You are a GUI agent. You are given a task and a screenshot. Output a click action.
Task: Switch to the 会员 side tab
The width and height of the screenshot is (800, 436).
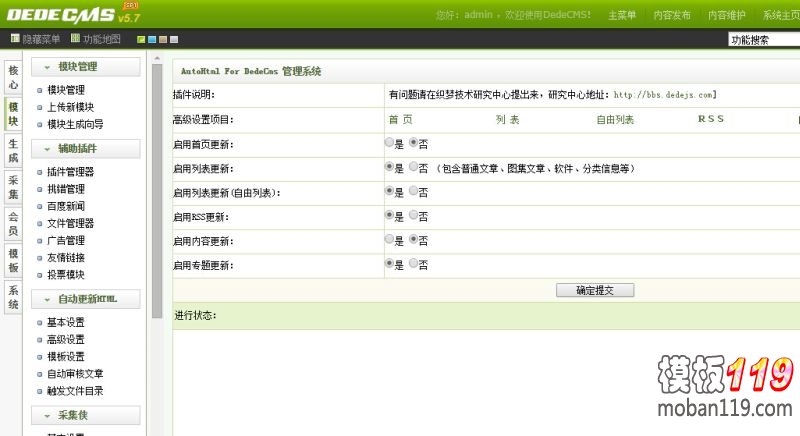[x=13, y=224]
